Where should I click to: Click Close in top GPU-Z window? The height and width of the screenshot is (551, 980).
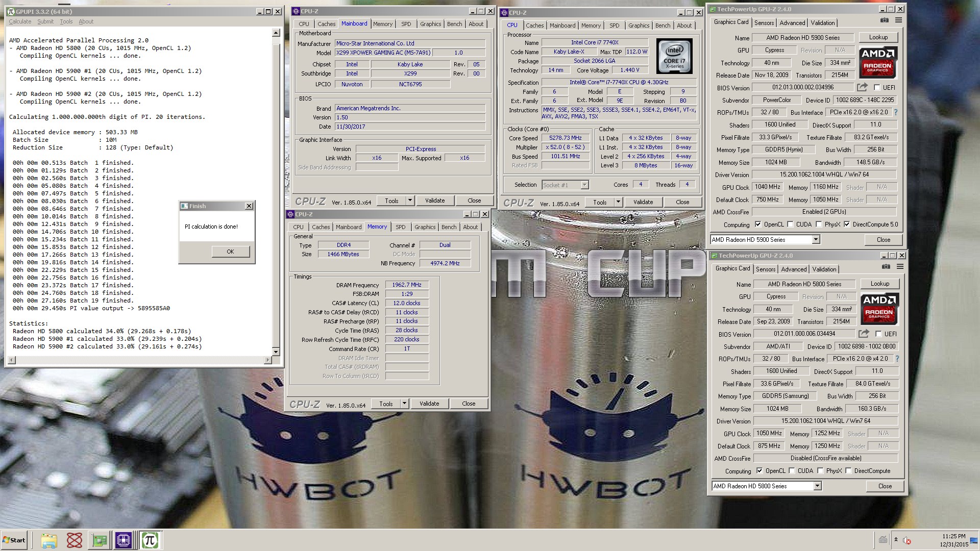point(884,240)
